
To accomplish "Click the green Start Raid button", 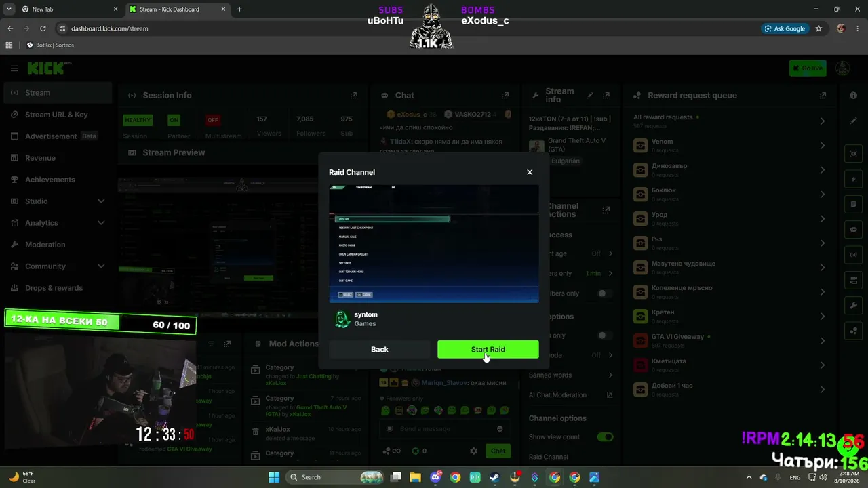I will (x=488, y=349).
